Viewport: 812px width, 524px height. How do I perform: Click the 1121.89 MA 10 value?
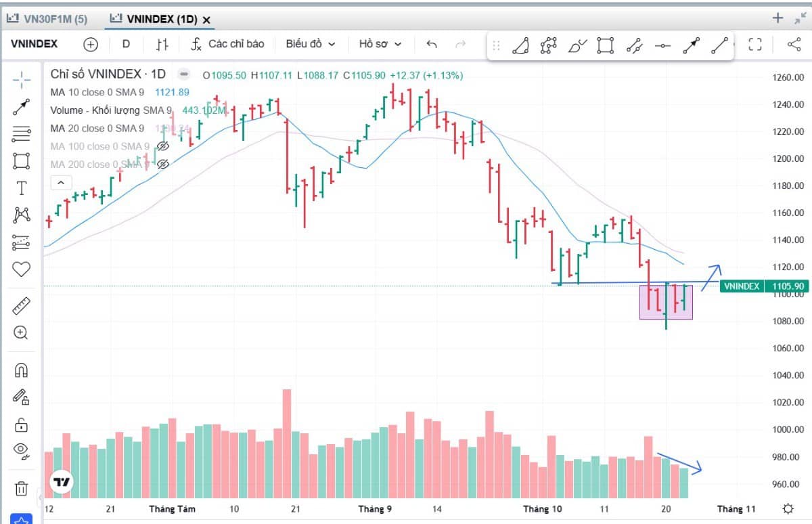[x=172, y=92]
